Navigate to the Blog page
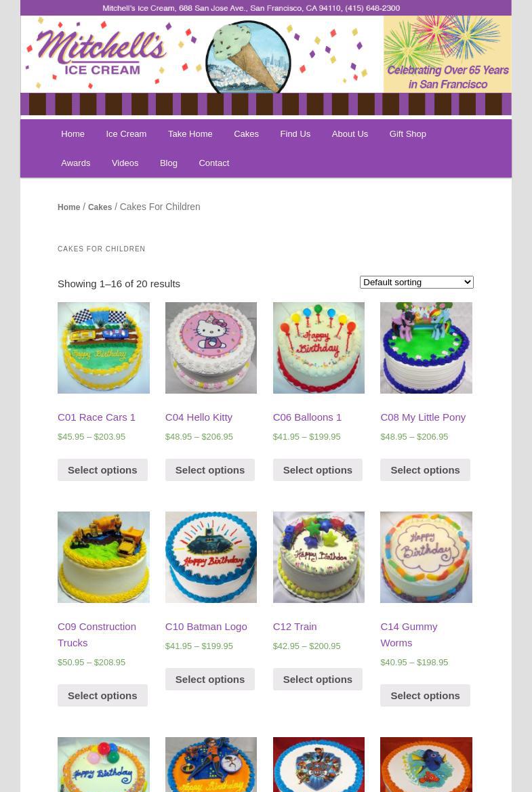The image size is (532, 792). pyautogui.click(x=168, y=163)
